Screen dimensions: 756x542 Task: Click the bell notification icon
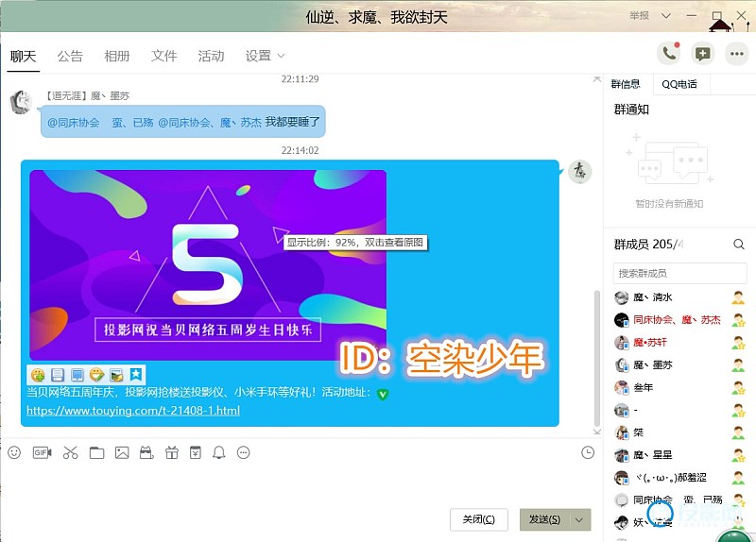coord(219,452)
